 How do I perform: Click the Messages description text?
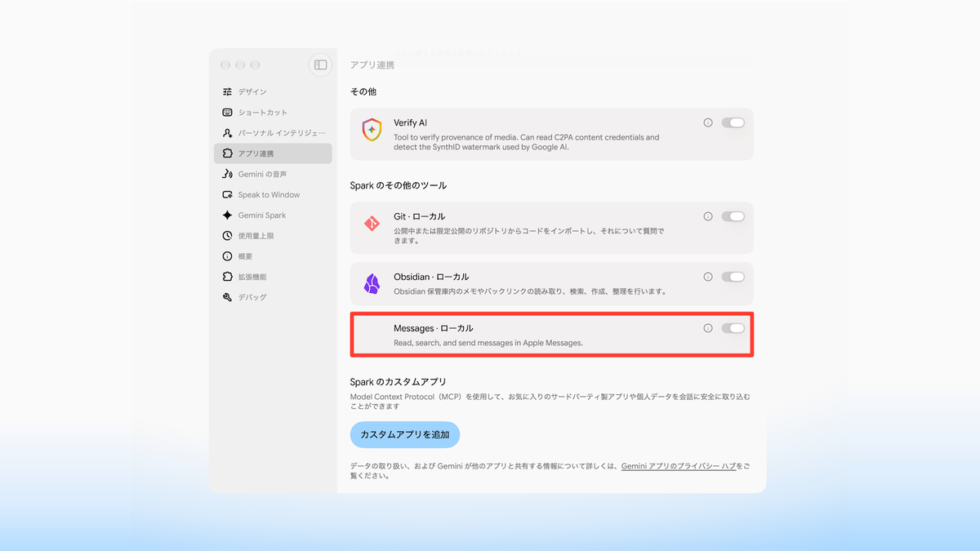coord(488,343)
